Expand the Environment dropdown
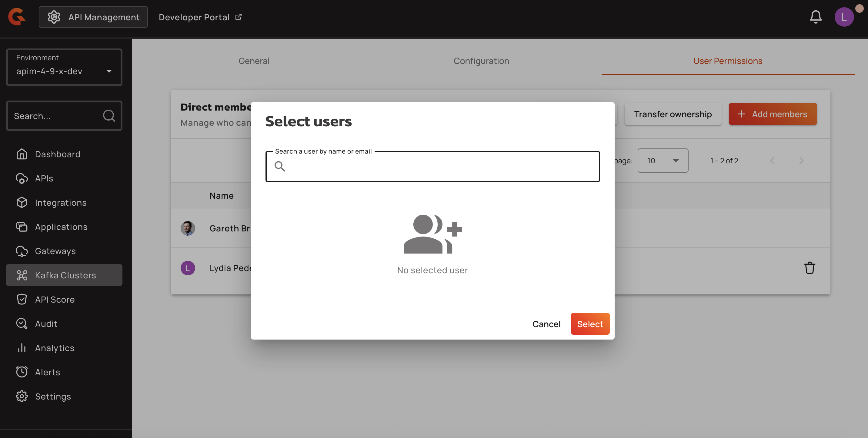This screenshot has height=438, width=868. [x=64, y=67]
